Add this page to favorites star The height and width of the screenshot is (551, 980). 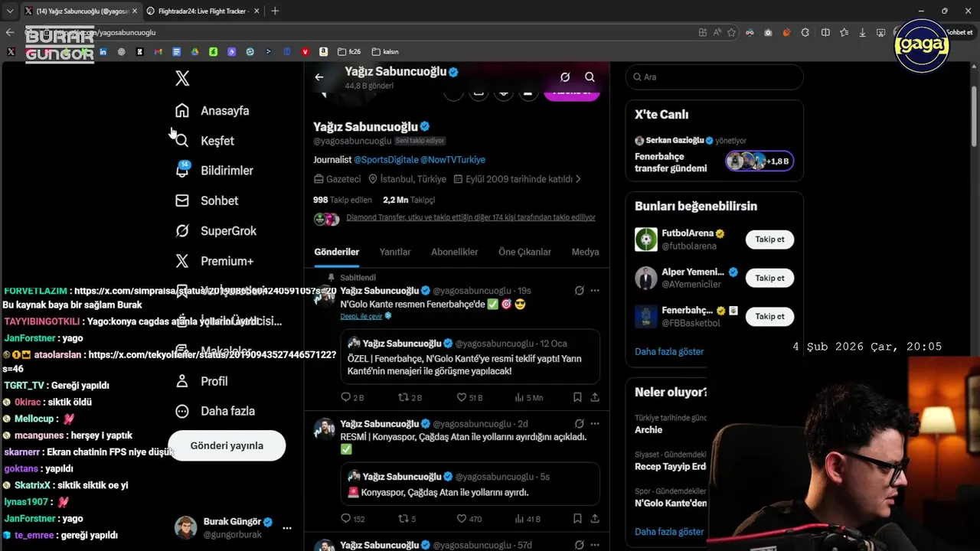732,32
